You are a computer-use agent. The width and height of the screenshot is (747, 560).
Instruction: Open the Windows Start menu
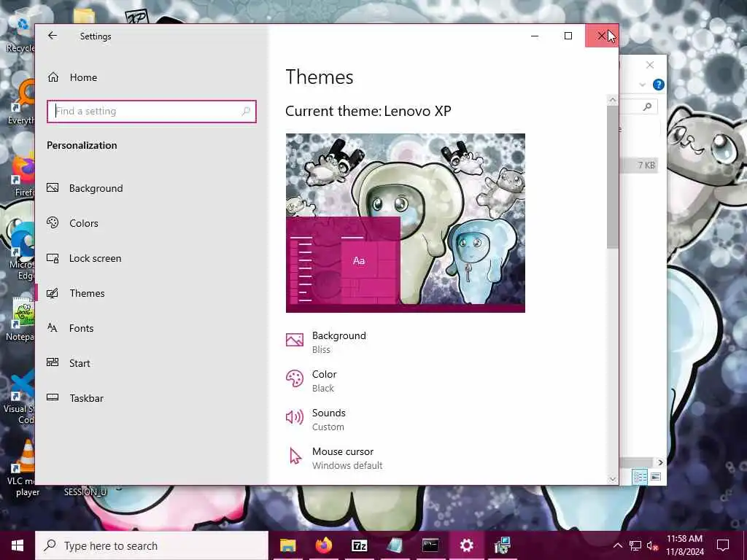(x=18, y=545)
